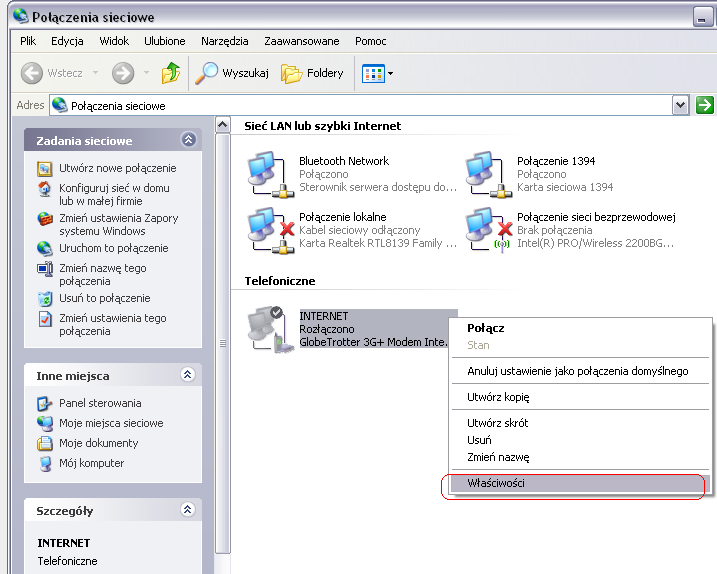717x574 pixels.
Task: Click Zmień ustawienia Zapory systemu Windows
Action: (x=119, y=225)
